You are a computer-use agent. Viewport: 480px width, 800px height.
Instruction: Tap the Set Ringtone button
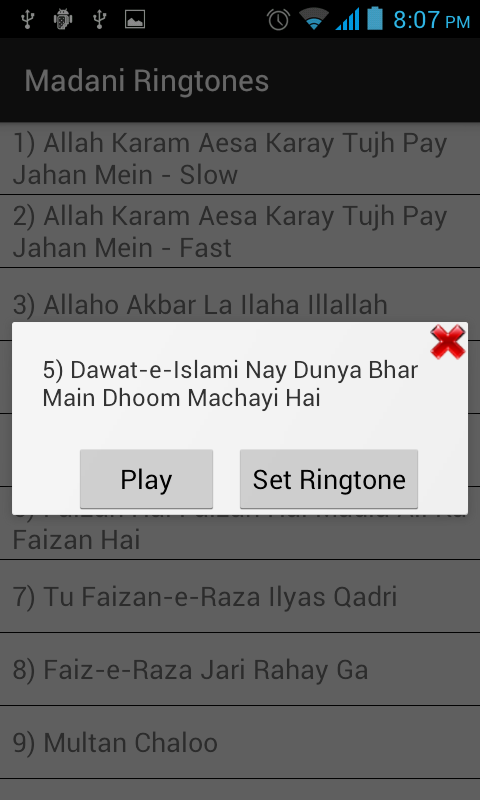coord(329,479)
